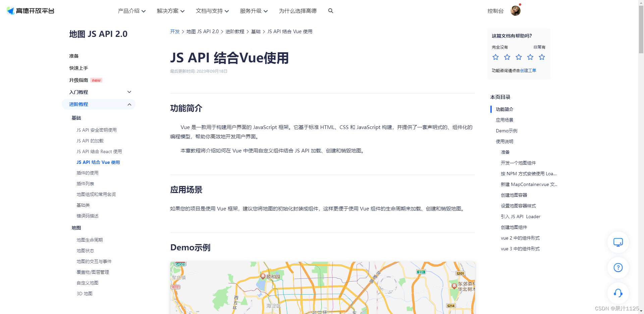Open 自定义地图 sidebar item
Image resolution: width=644 pixels, height=314 pixels.
[x=88, y=283]
